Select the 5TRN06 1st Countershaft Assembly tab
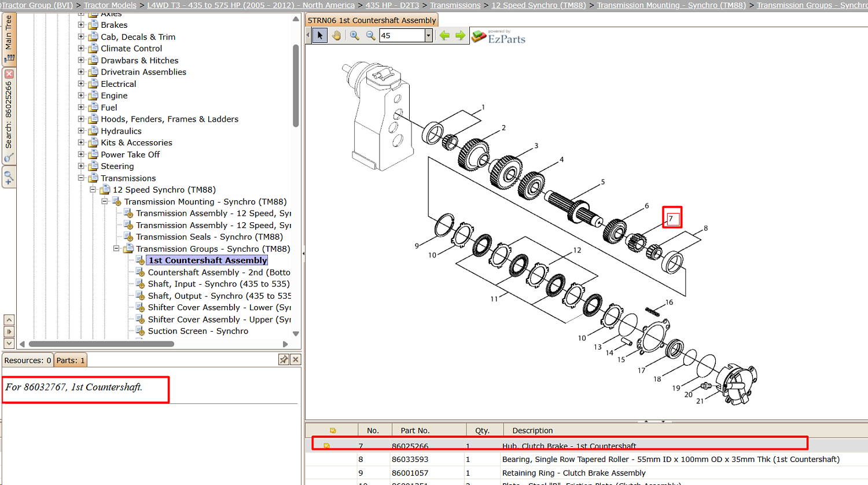Viewport: 868px width, 485px height. (372, 20)
